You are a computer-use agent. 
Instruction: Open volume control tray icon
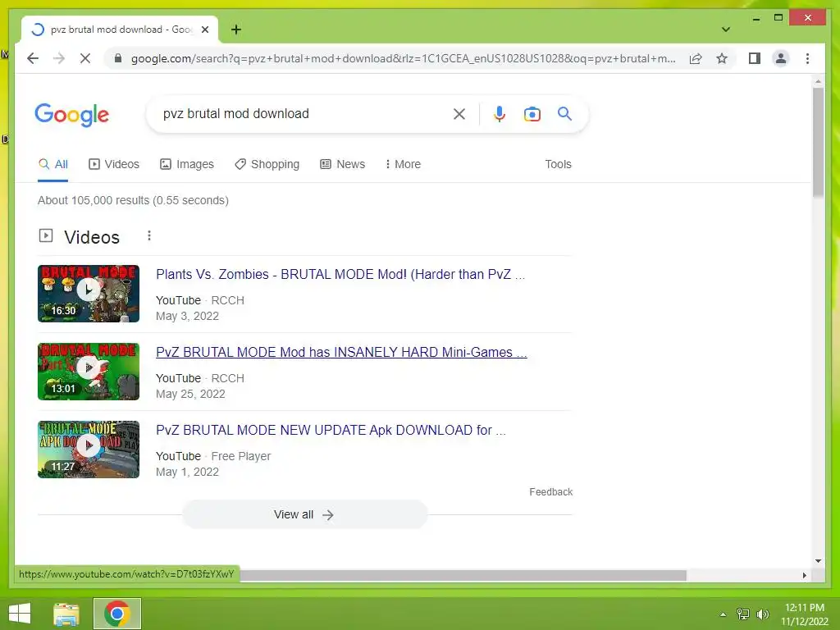click(x=762, y=614)
